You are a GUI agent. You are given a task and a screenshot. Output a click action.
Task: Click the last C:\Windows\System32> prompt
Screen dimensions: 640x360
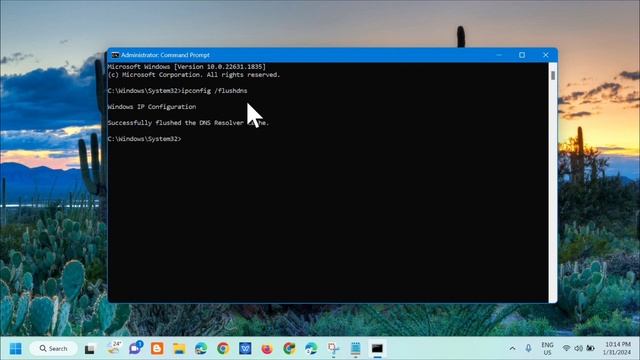coord(144,139)
